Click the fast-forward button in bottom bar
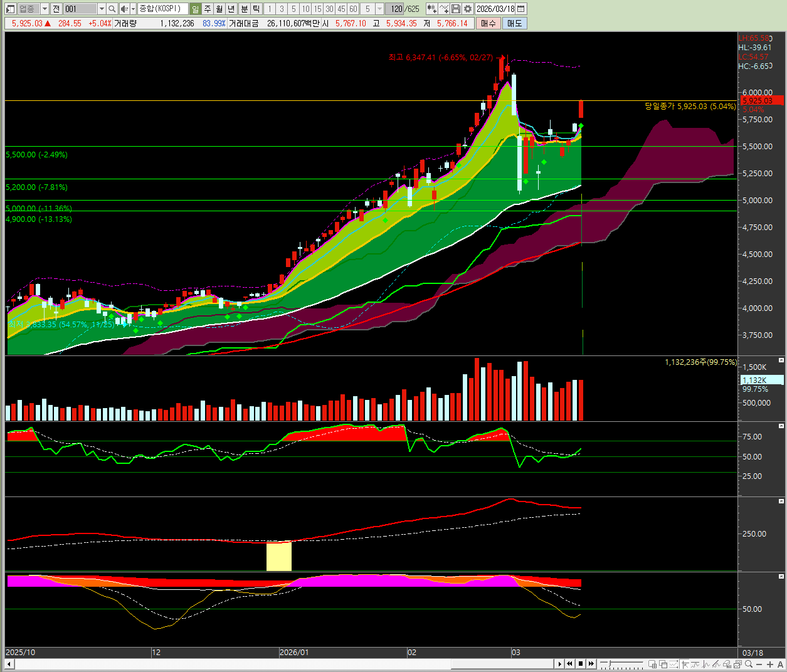This screenshot has width=787, height=672. click(591, 664)
